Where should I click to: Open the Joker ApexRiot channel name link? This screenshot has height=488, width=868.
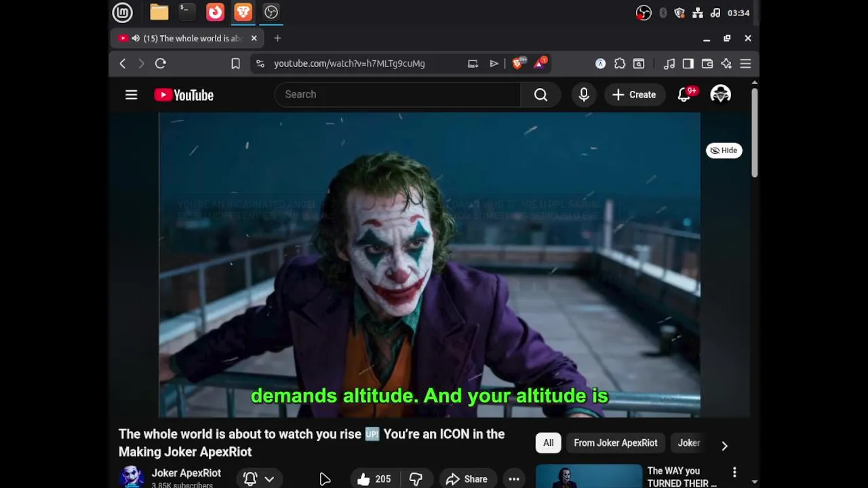[186, 473]
